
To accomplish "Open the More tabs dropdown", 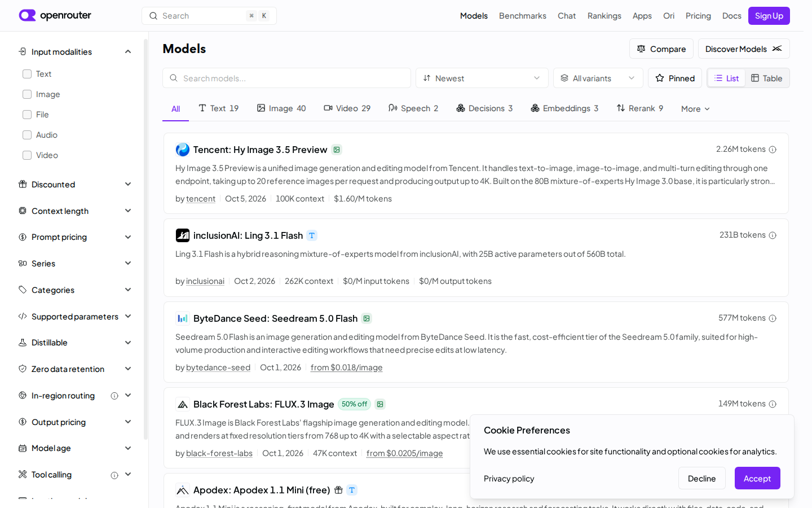I will point(695,109).
